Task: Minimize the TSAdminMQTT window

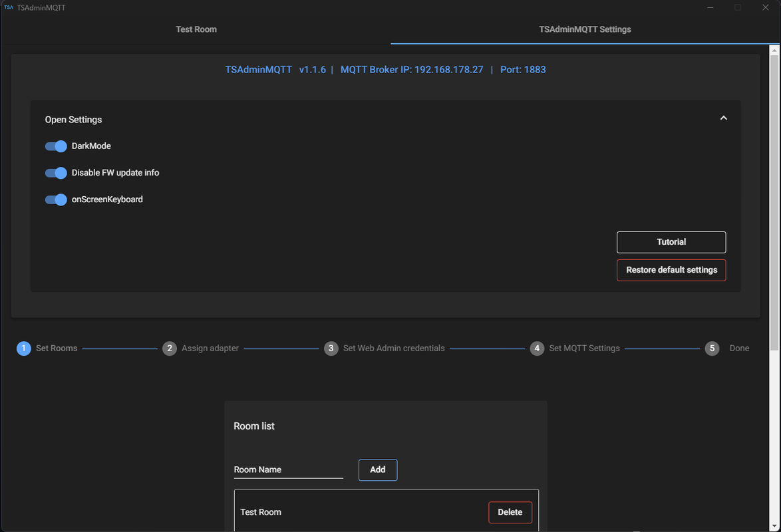Action: (710, 7)
